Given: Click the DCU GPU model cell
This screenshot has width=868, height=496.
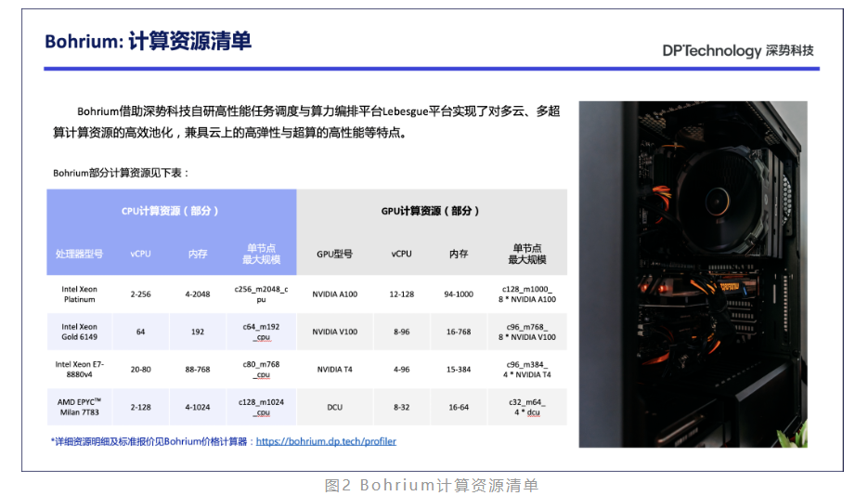Looking at the screenshot, I should (x=335, y=407).
